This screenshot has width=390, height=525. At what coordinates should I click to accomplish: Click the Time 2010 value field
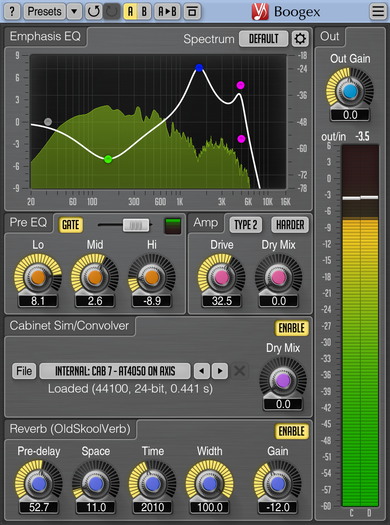point(153,507)
